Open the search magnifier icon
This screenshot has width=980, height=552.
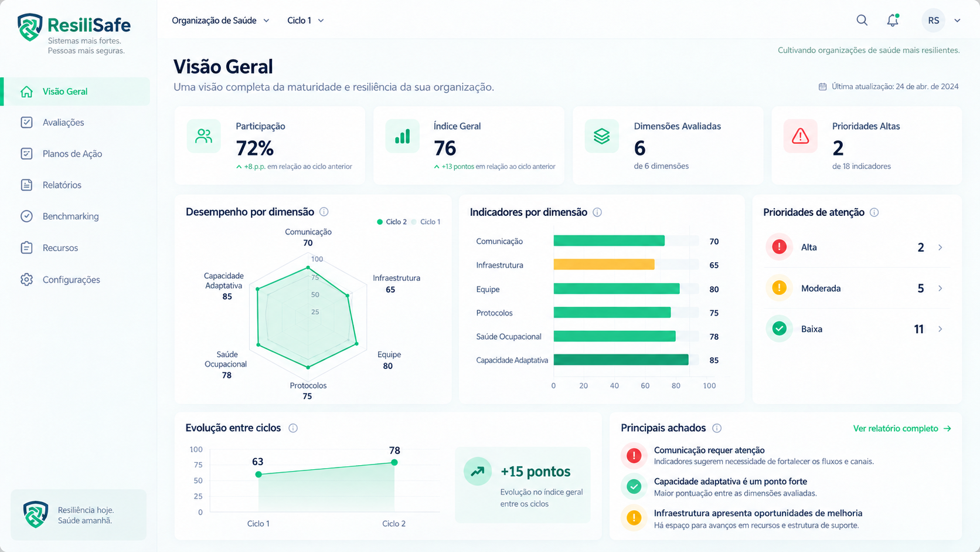click(x=862, y=21)
